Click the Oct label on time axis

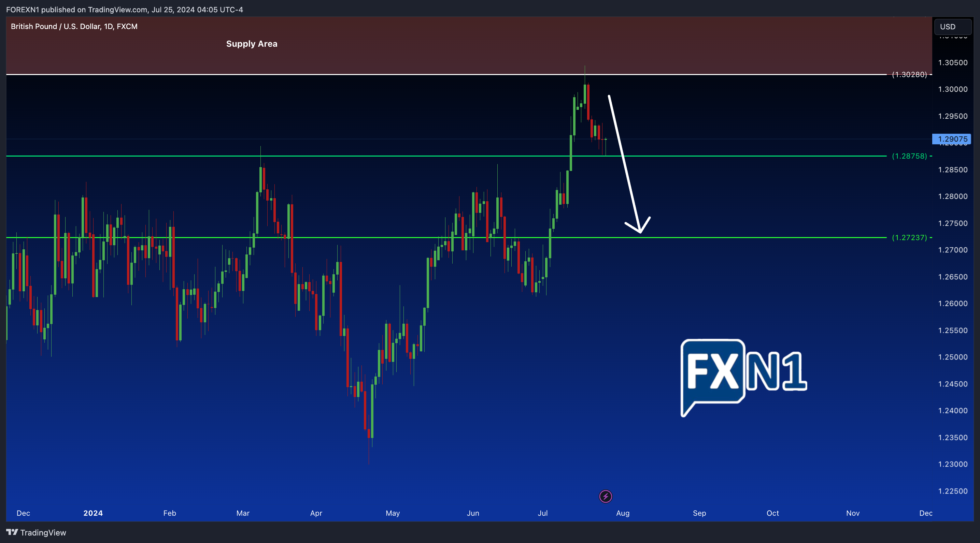coord(773,513)
